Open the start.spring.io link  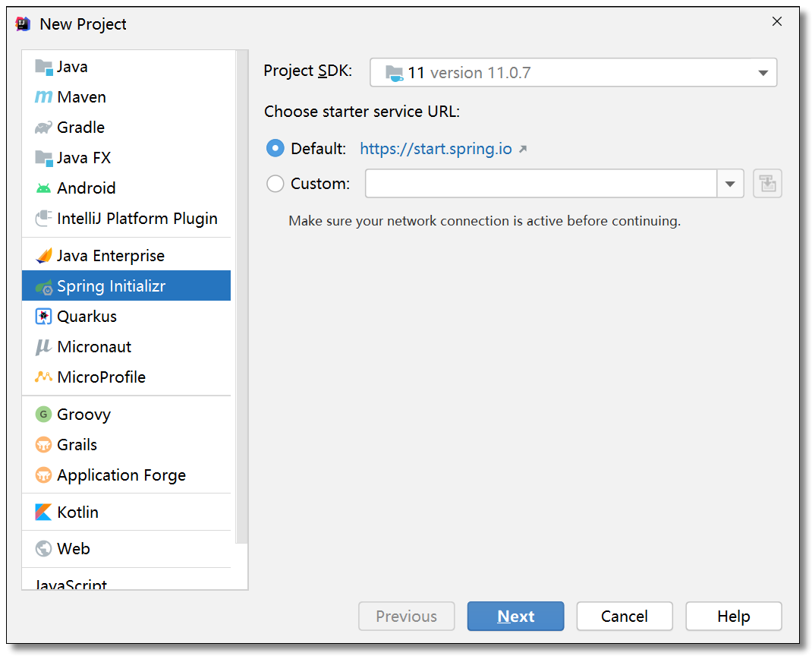(x=436, y=149)
